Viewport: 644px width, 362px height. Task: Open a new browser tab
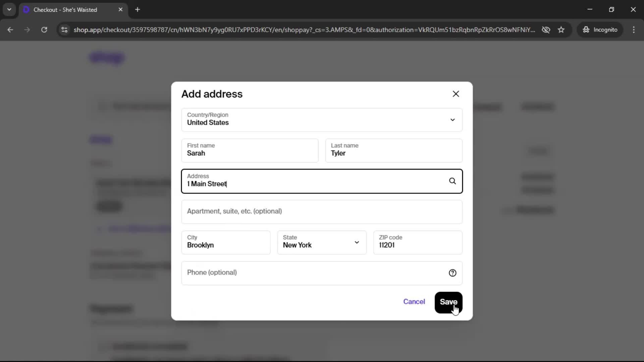pyautogui.click(x=138, y=10)
